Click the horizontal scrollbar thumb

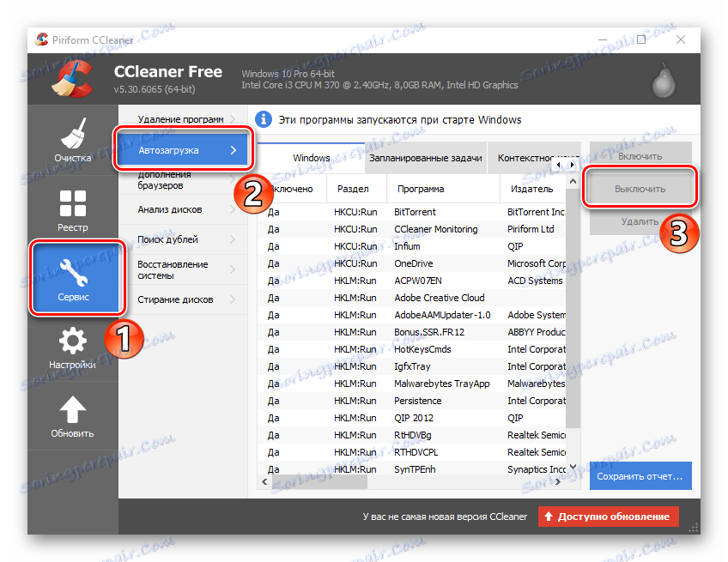tap(319, 481)
